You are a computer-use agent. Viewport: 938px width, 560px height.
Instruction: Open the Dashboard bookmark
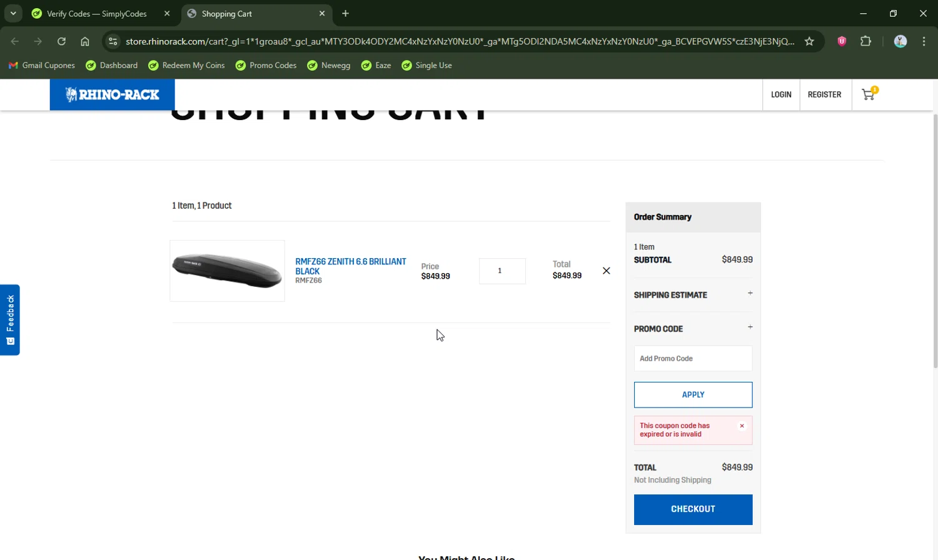(111, 65)
